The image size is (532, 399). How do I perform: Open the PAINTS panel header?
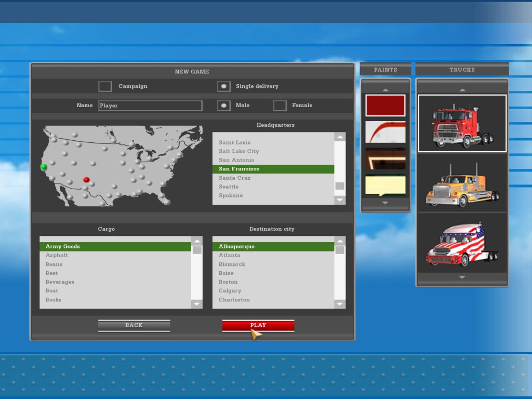(385, 69)
